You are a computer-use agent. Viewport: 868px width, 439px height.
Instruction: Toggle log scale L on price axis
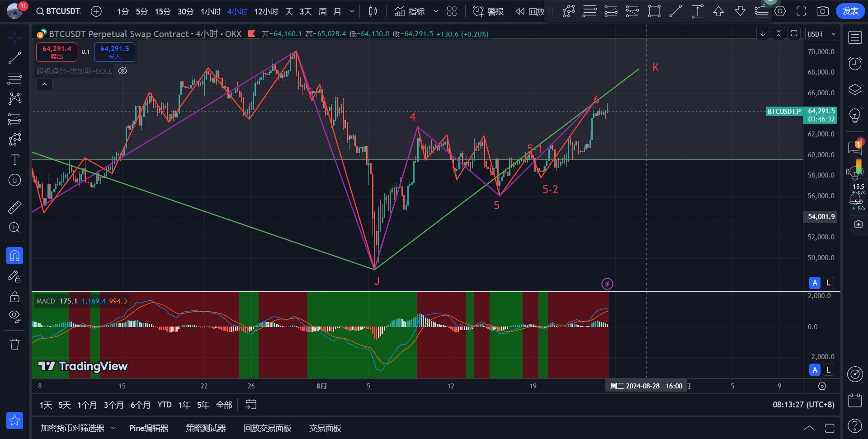coord(828,283)
